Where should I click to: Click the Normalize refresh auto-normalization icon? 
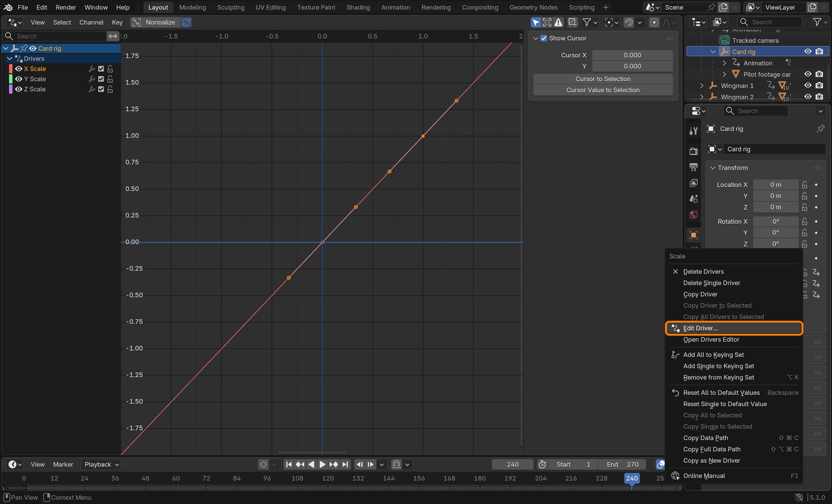(186, 22)
